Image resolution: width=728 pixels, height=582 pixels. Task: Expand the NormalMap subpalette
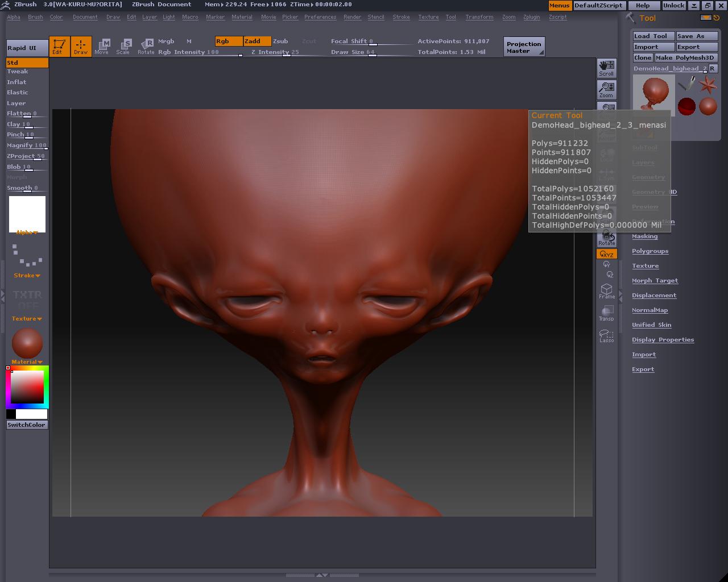click(x=650, y=310)
